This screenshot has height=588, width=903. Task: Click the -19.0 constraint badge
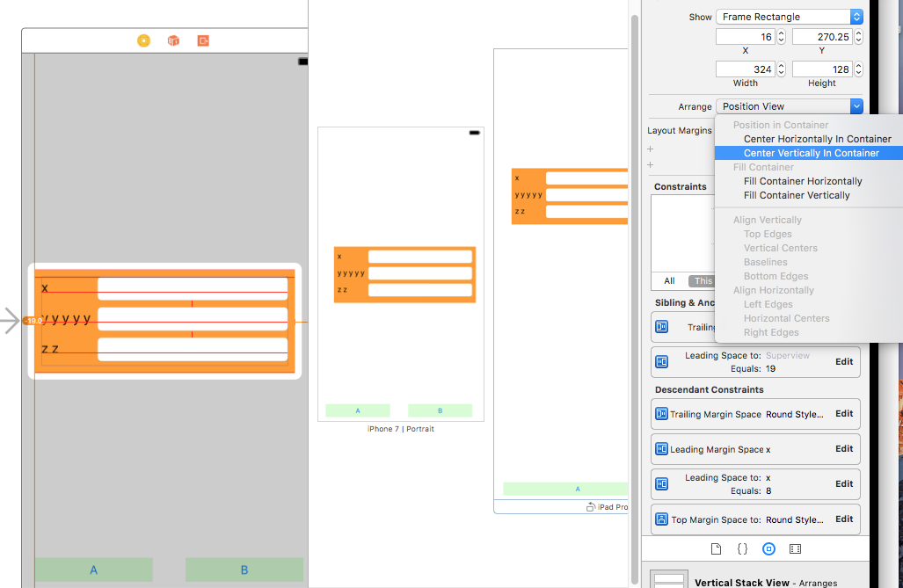pyautogui.click(x=32, y=321)
